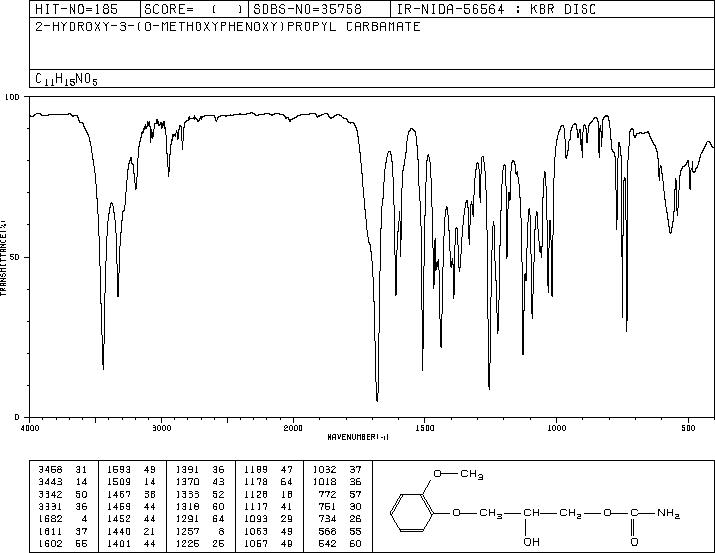This screenshot has width=715, height=553.
Task: Select peak table entry 1682
Action: tap(62, 519)
